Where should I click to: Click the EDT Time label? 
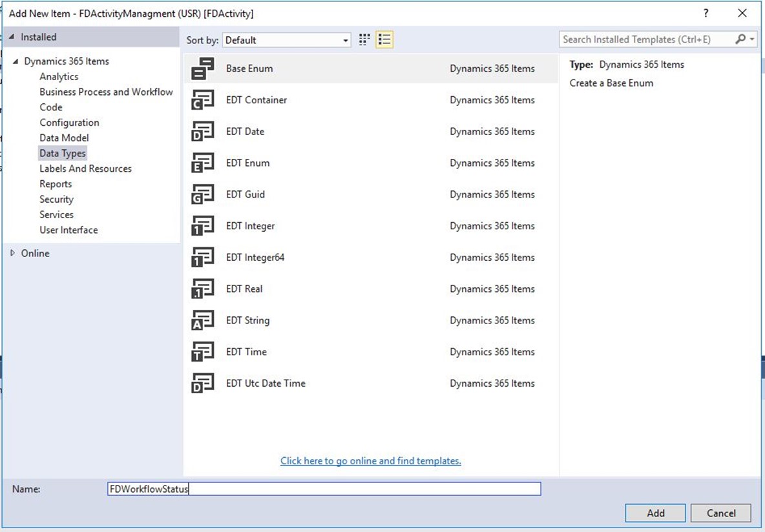point(246,352)
